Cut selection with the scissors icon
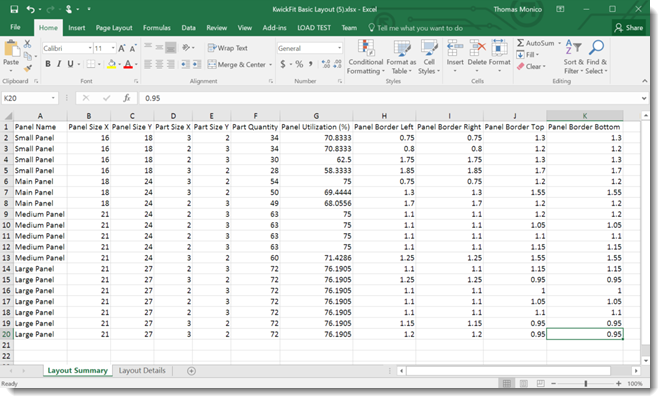 27,44
